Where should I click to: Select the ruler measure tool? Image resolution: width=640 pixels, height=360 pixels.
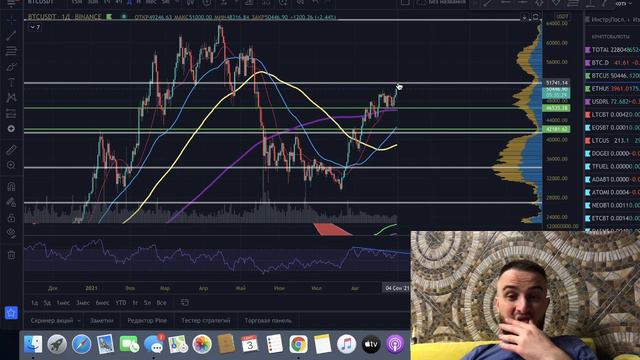[11, 150]
